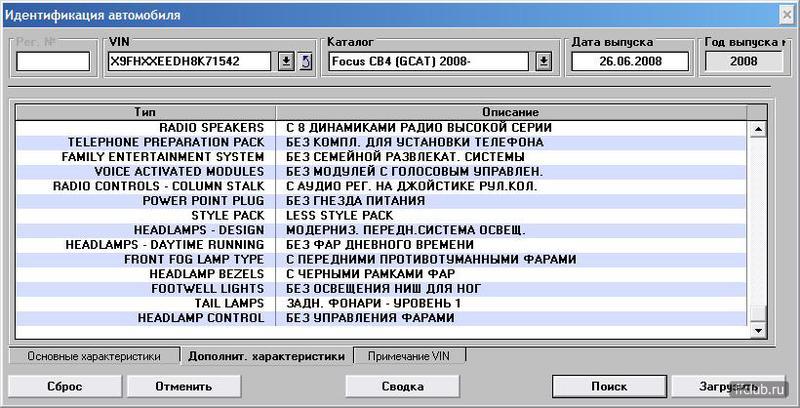Click the Загрузить button
The image size is (800, 408).
(728, 387)
